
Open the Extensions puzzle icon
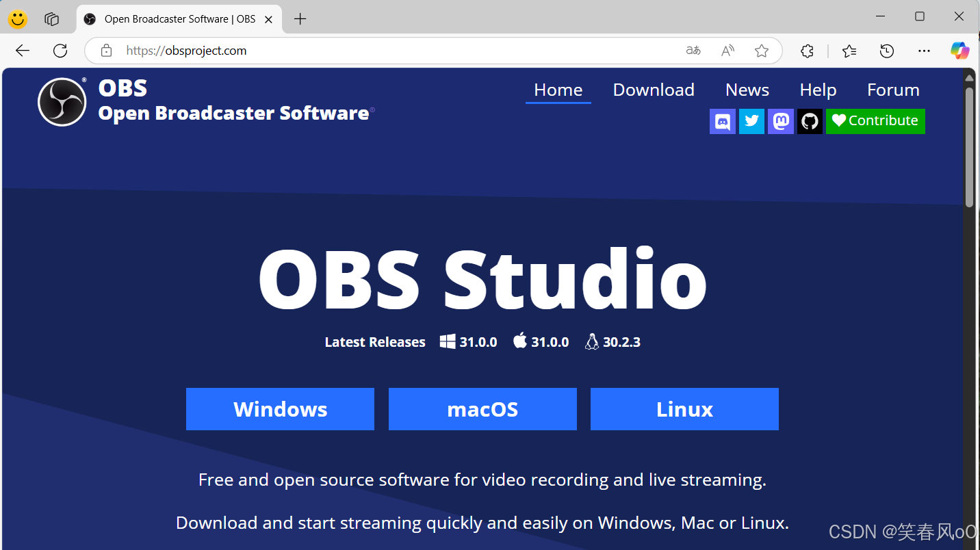point(807,51)
